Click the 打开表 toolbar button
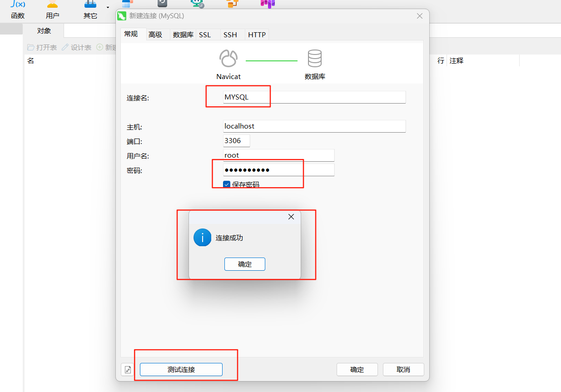Screen dimensions: 561x392 42,47
